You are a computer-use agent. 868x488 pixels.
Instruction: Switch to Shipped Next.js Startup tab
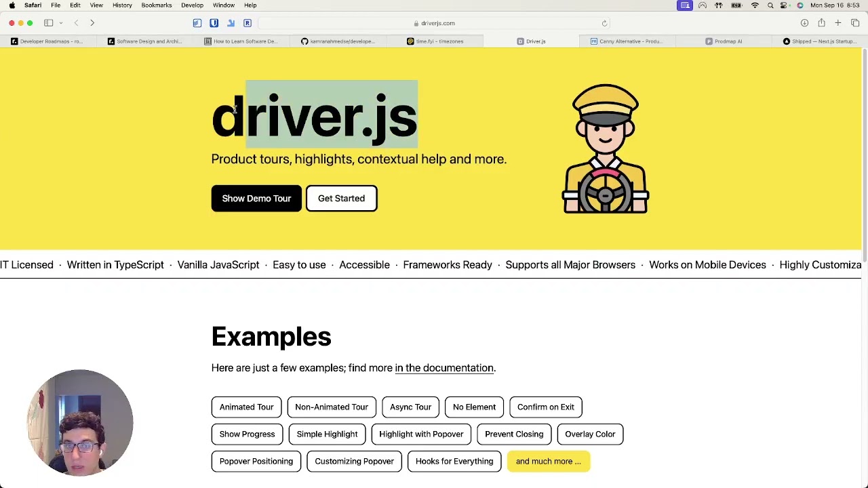coord(819,41)
